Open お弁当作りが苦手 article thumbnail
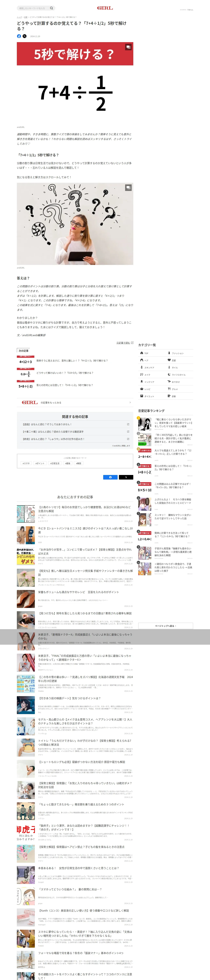Image resolution: width=210 pixels, height=980 pixels. click(26, 557)
